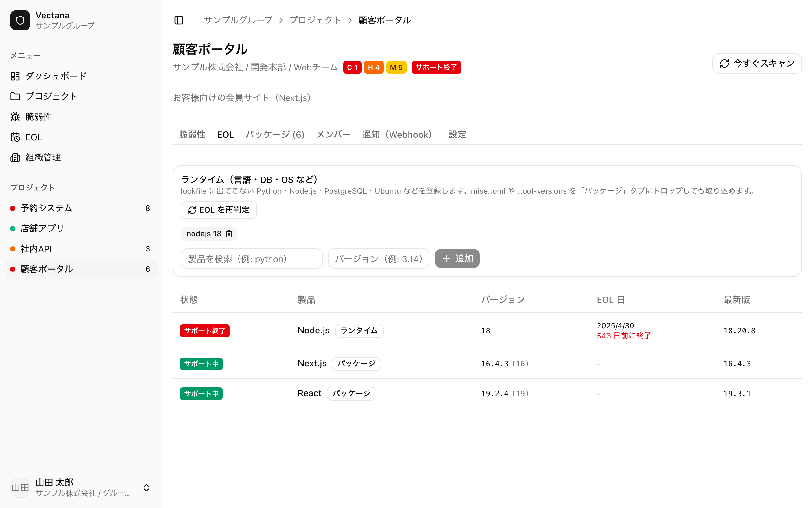
Task: Expand the user account switcher chevrons
Action: (x=146, y=487)
